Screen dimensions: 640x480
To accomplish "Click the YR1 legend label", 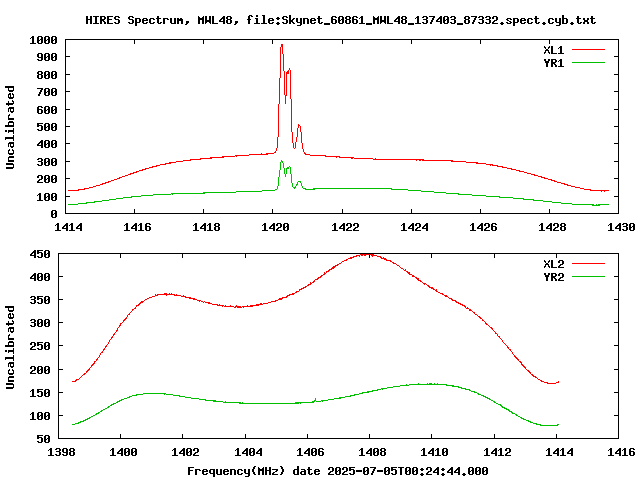I will [x=553, y=63].
